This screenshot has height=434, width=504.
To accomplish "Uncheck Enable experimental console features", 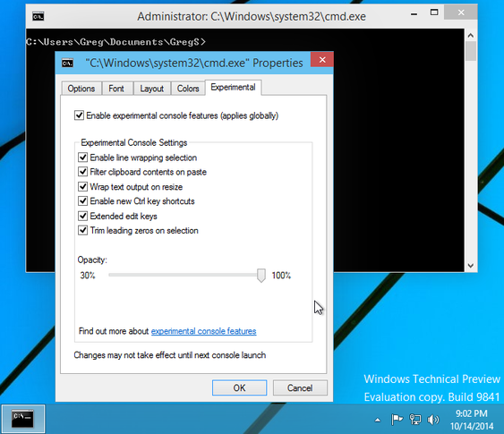I will point(79,115).
